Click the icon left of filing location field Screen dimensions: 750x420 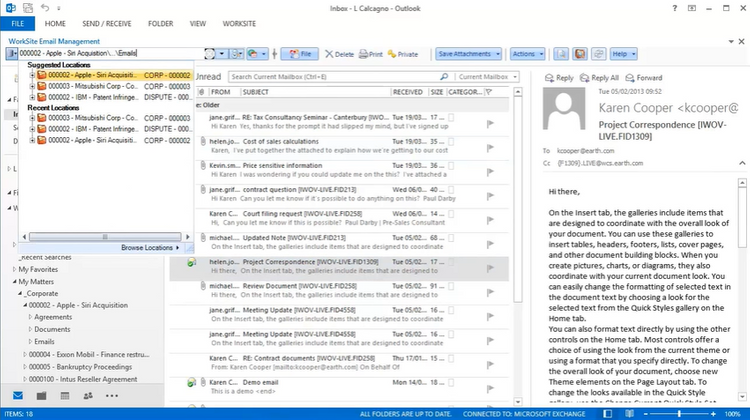pos(12,54)
